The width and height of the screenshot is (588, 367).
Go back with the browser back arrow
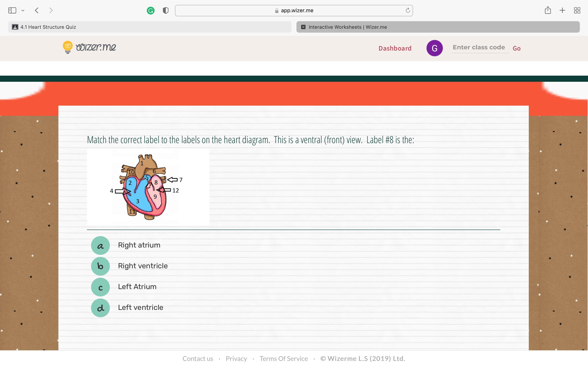tap(37, 10)
